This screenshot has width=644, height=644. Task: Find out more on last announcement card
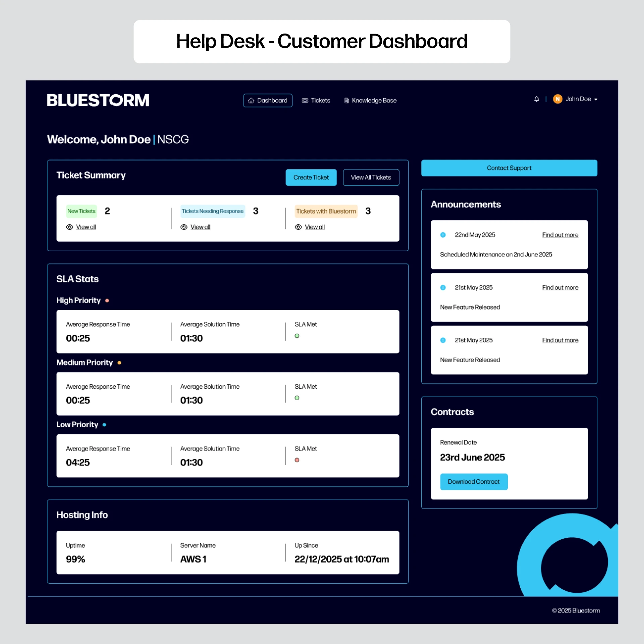tap(560, 340)
